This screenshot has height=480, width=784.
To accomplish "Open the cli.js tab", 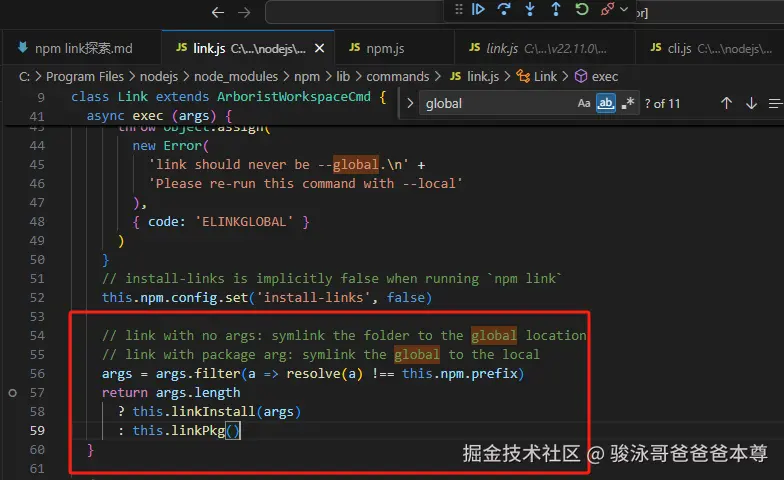I will (710, 48).
